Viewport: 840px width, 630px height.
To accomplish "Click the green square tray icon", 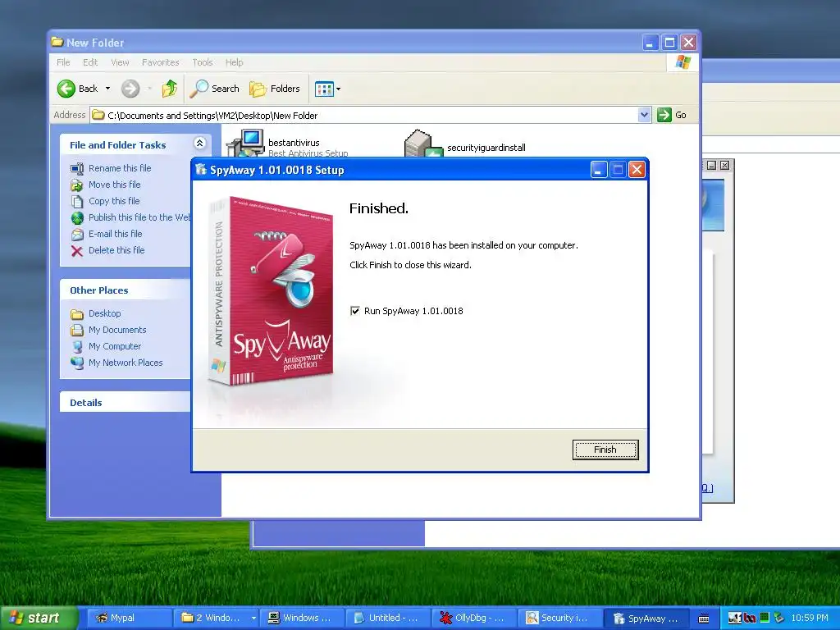I will pos(765,618).
